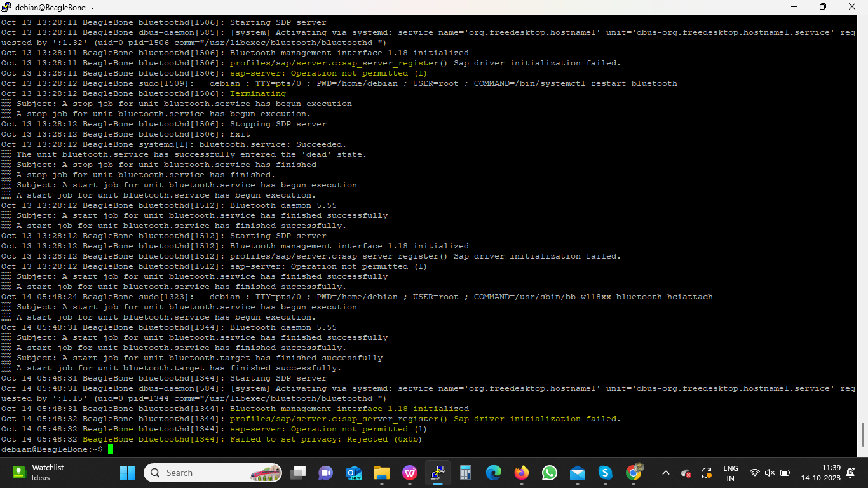The image size is (868, 488).
Task: Open the Windows Update tray icon
Action: pyautogui.click(x=706, y=473)
